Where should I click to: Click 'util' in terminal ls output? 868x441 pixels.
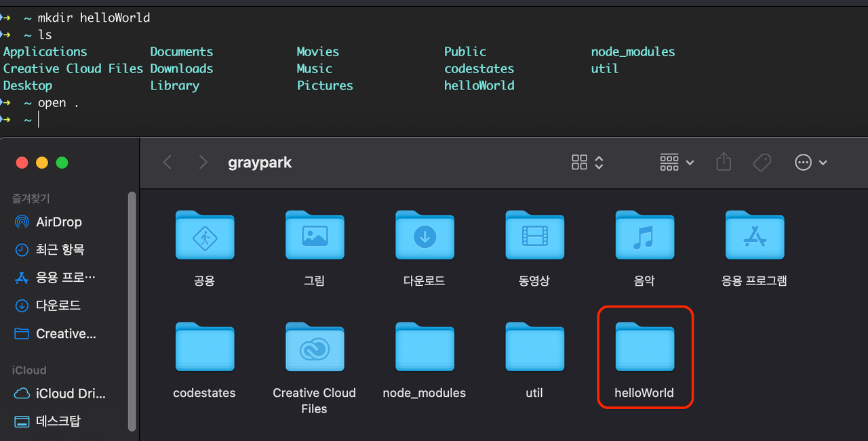[x=604, y=68]
